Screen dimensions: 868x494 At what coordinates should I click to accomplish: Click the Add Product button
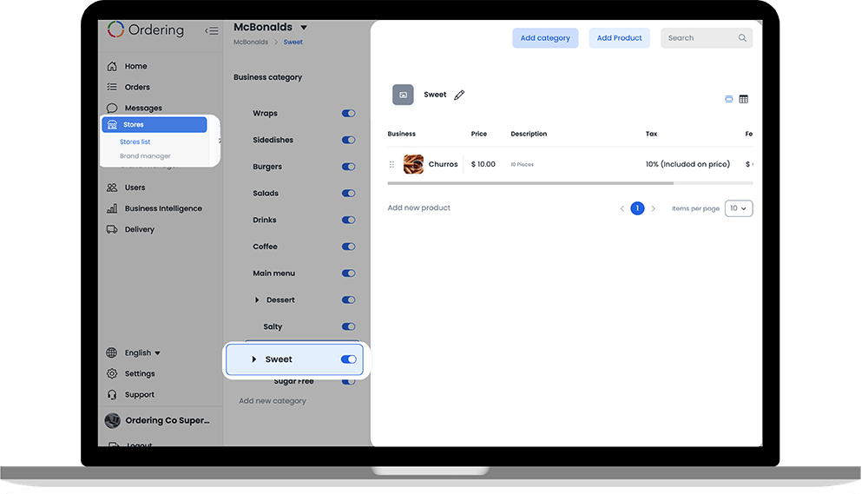[x=620, y=38]
